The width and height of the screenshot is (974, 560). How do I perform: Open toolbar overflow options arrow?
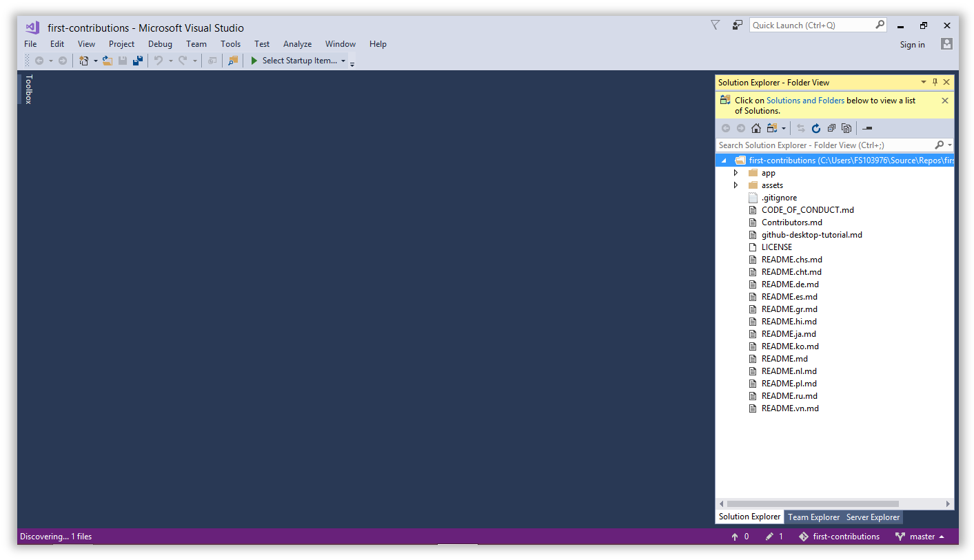[352, 63]
